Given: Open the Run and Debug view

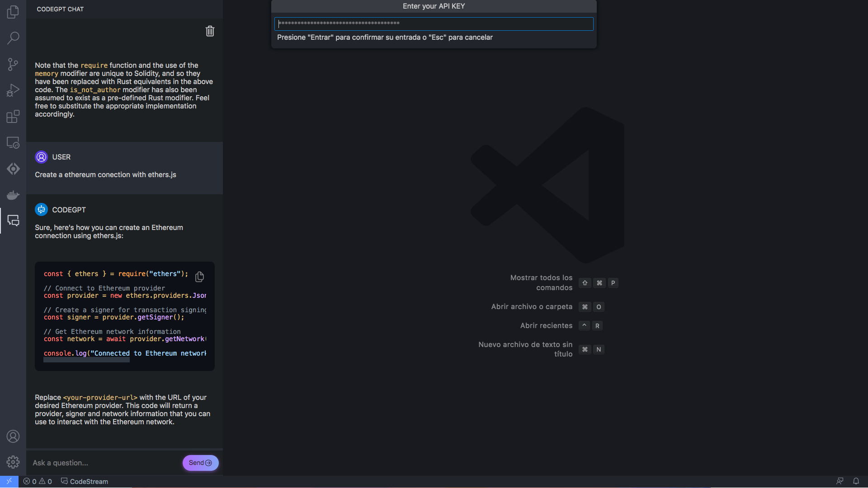Looking at the screenshot, I should (x=13, y=90).
